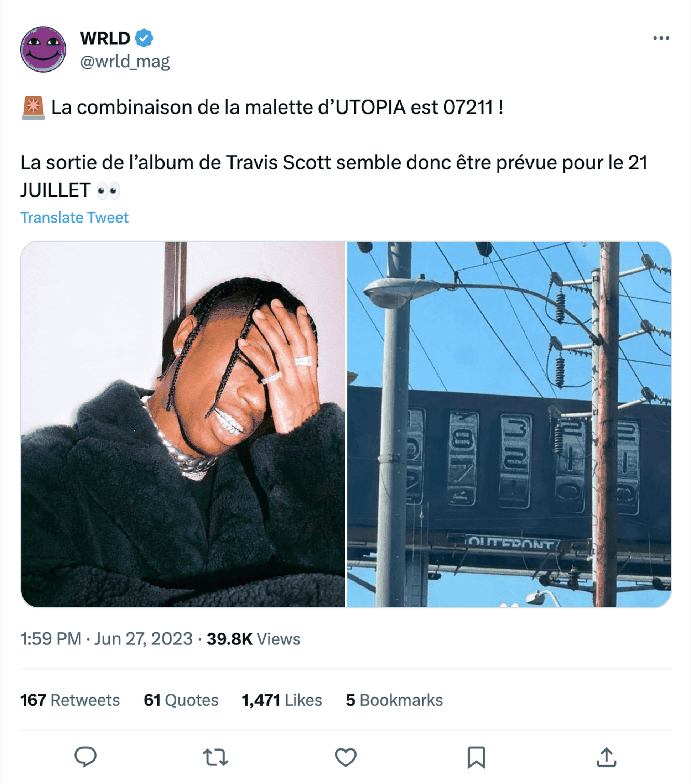View the 61 Quotes list
The height and width of the screenshot is (784, 691).
click(181, 700)
